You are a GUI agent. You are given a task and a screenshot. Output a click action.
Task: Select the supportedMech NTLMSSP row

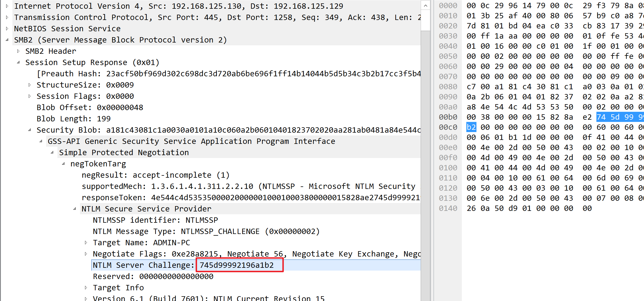[x=251, y=186]
